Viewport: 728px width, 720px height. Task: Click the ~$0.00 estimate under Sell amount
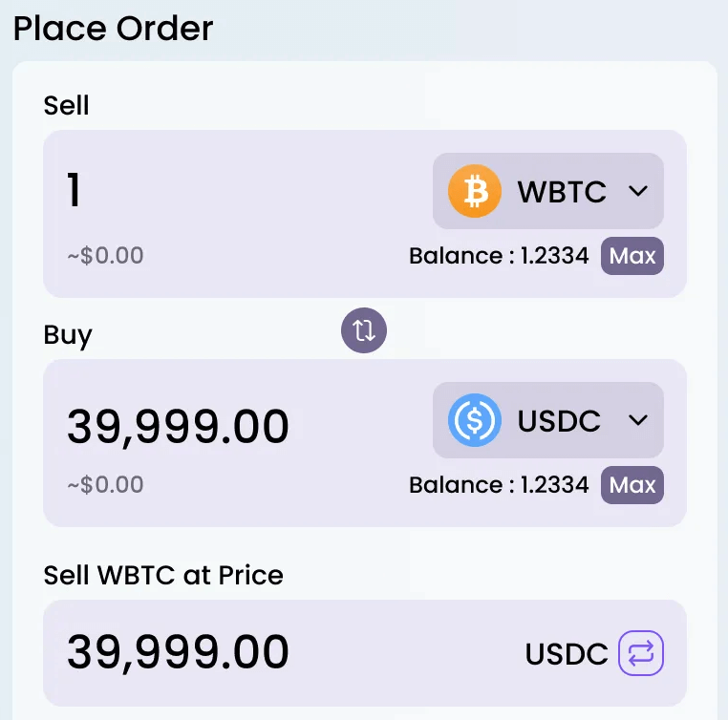[x=105, y=256]
